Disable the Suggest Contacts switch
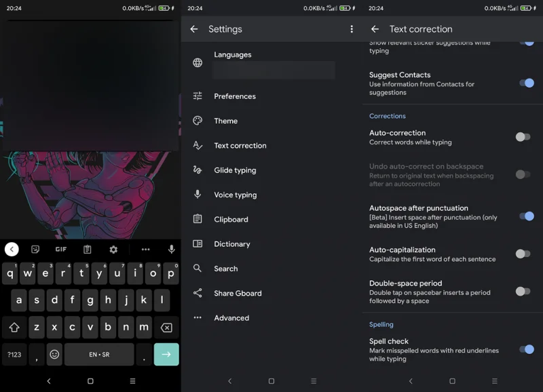 click(x=527, y=83)
